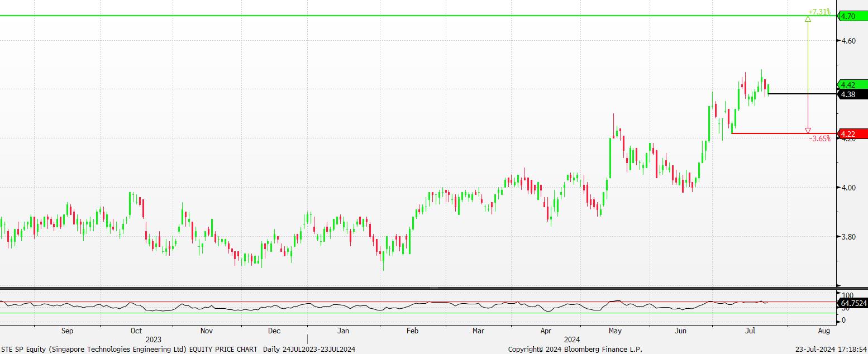This screenshot has height=354, width=868.
Task: Click the Feb label on the date axis
Action: pos(412,331)
